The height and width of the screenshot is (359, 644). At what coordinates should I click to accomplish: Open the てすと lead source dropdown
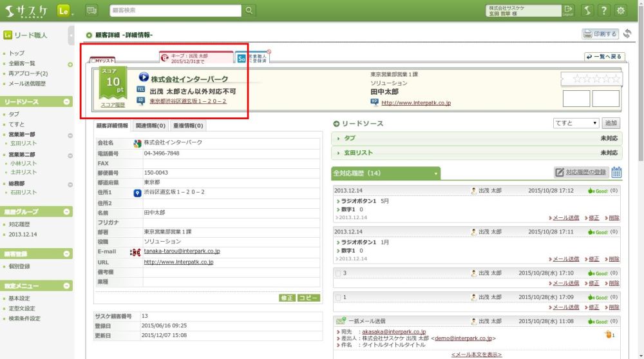point(576,123)
